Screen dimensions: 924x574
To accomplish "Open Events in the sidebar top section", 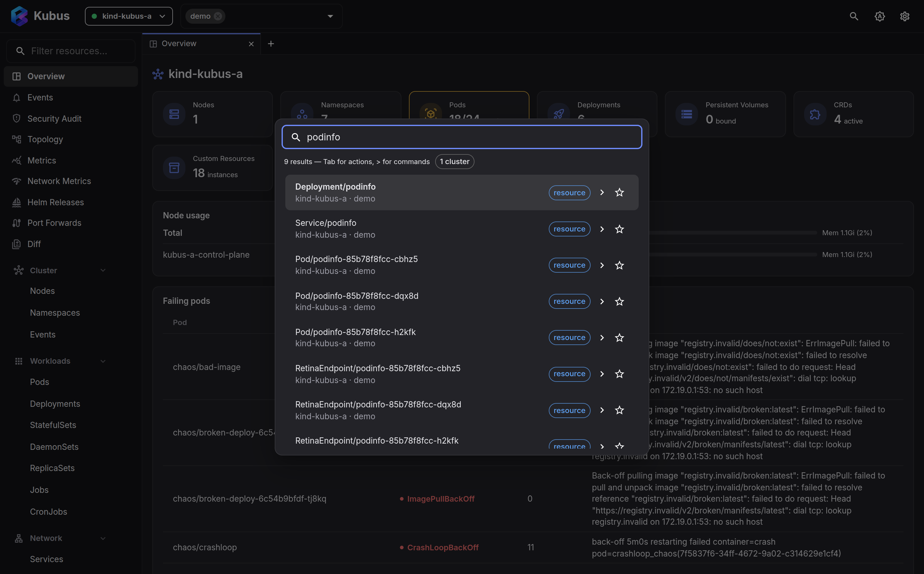I will pyautogui.click(x=71, y=98).
